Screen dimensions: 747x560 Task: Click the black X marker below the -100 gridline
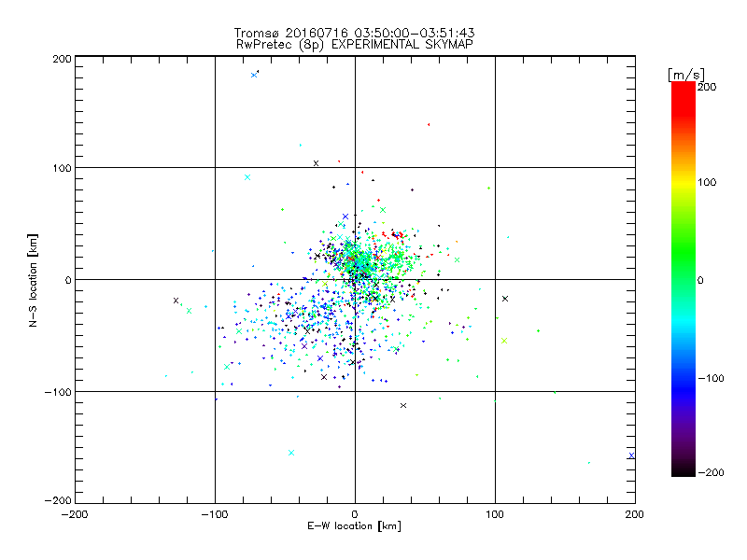point(403,406)
